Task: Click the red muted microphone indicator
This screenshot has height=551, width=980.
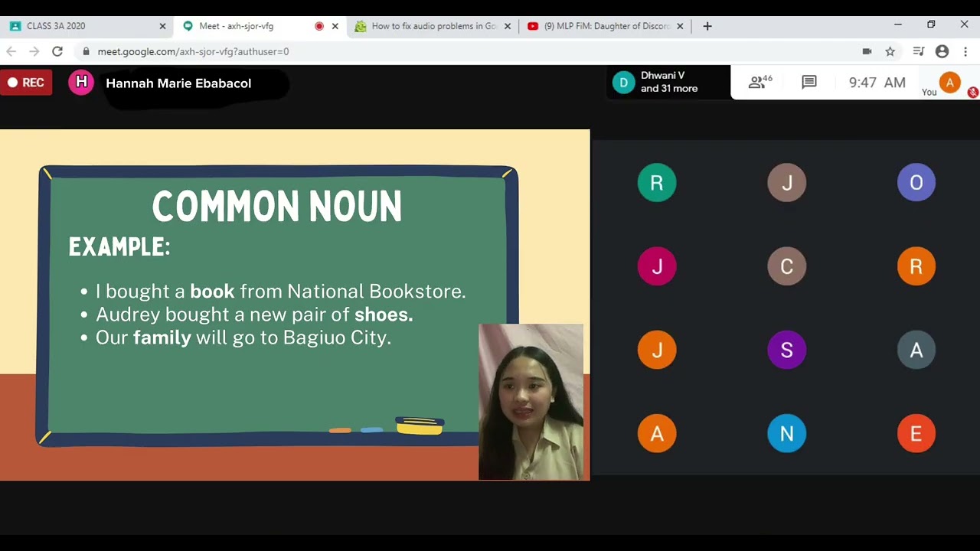Action: 973,93
